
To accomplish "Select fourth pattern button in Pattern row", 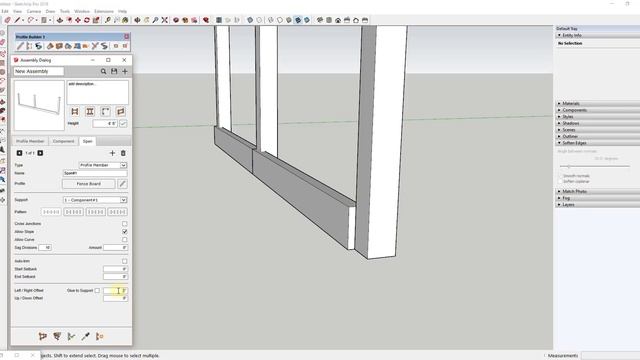I will pos(117,212).
